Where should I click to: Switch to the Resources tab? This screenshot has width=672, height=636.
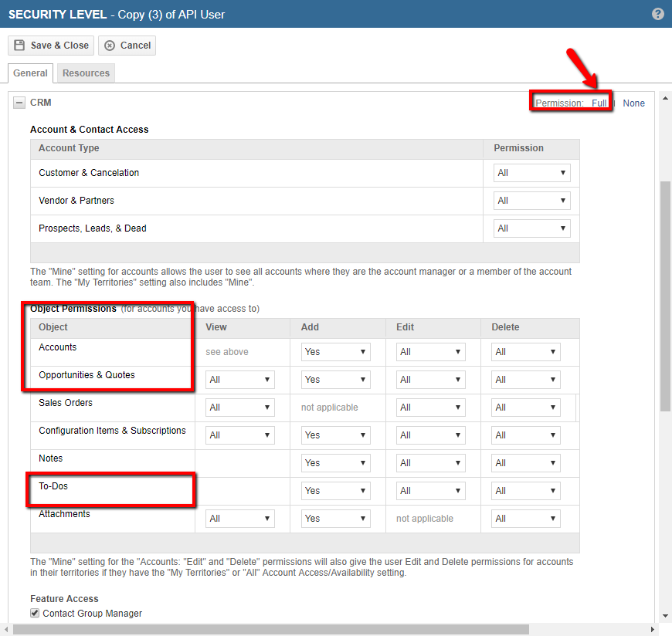click(87, 73)
